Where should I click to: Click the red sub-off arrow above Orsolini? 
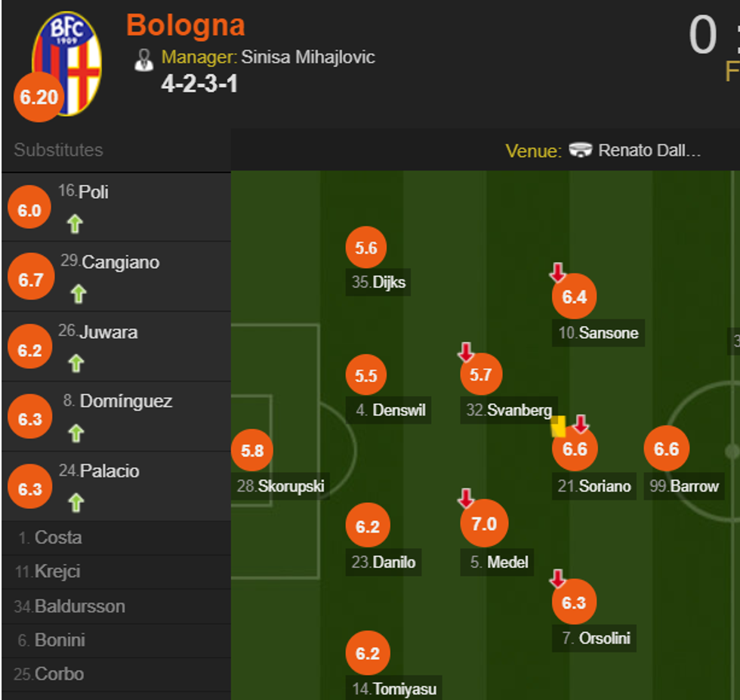(557, 579)
